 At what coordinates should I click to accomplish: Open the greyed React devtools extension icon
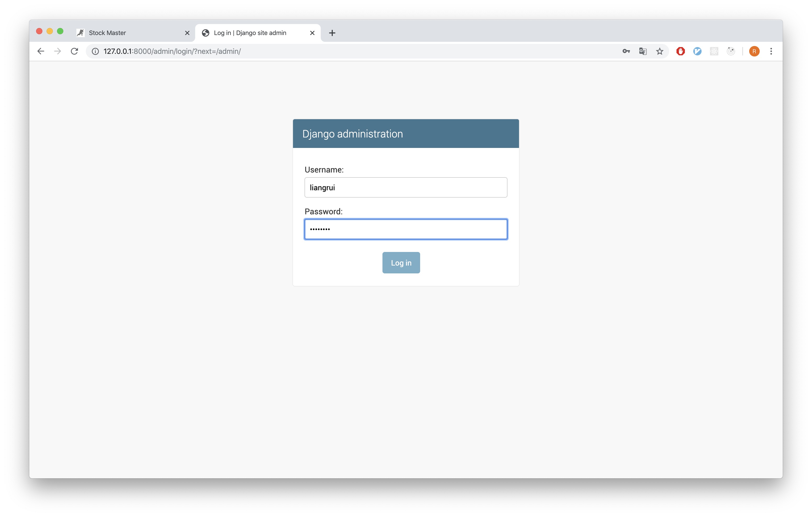714,51
